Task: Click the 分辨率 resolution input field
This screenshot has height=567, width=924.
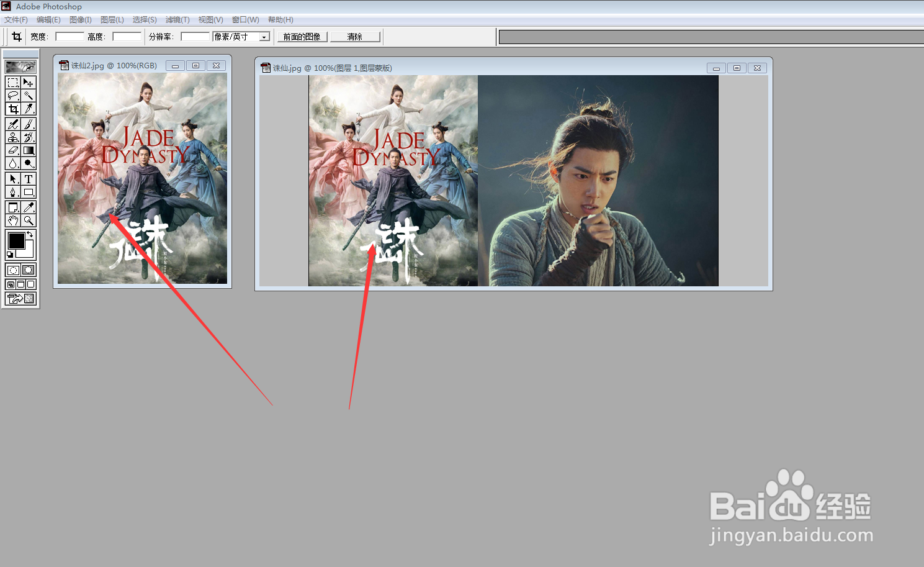Action: (x=195, y=37)
